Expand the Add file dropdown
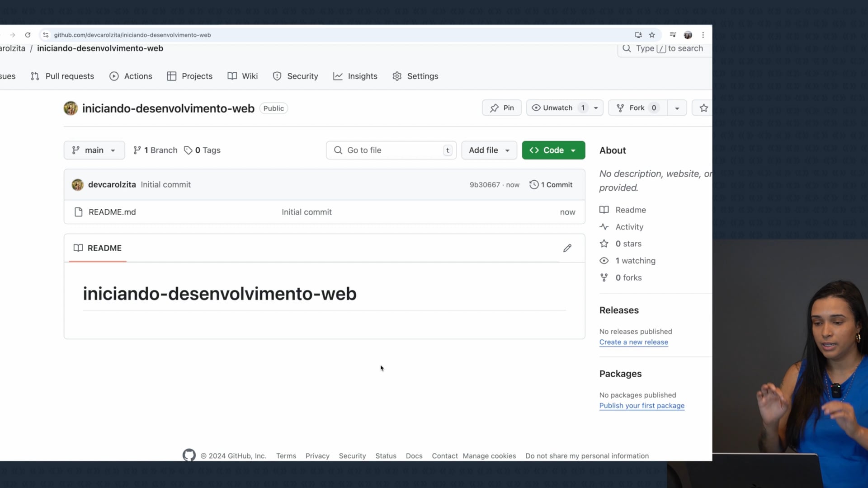Viewport: 868px width, 488px height. (489, 150)
